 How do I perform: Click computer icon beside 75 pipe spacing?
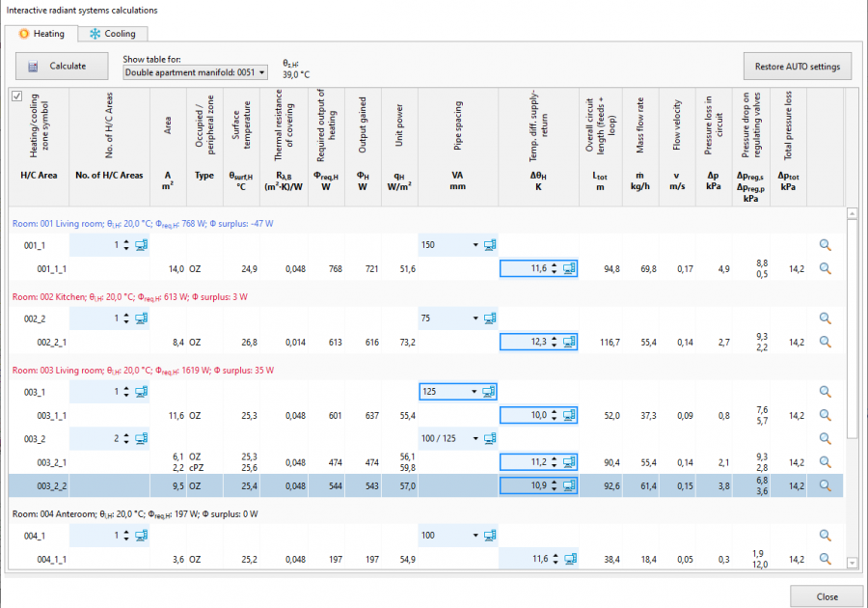(x=489, y=318)
